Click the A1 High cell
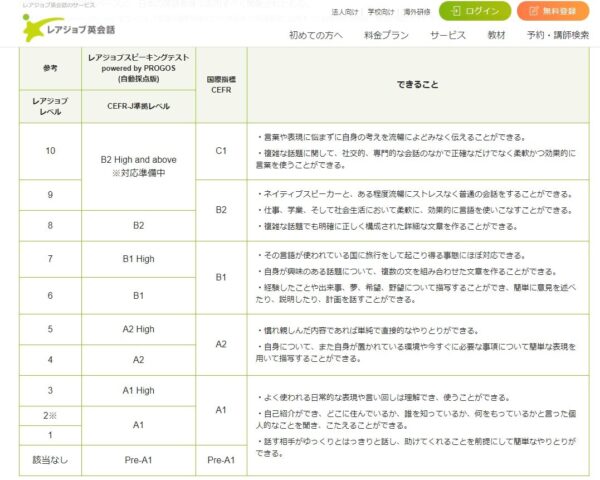 pyautogui.click(x=139, y=390)
